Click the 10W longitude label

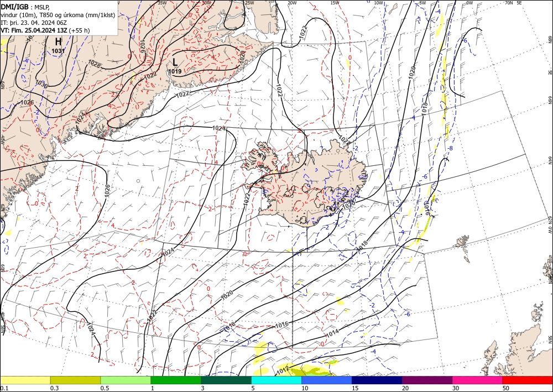point(378,3)
